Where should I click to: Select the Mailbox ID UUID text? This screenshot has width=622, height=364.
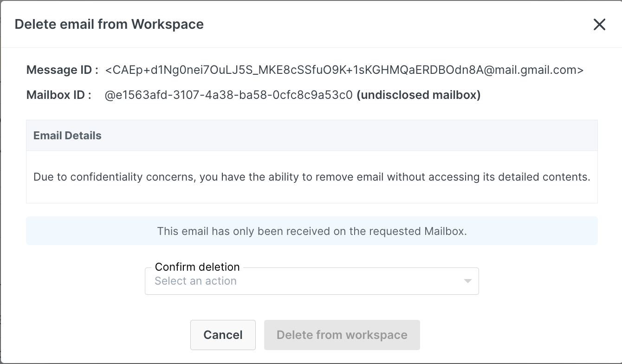click(229, 95)
